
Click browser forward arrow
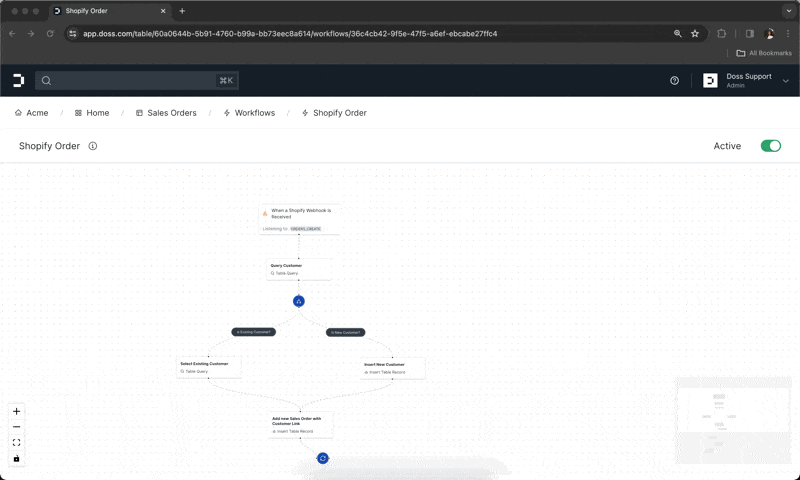point(31,34)
